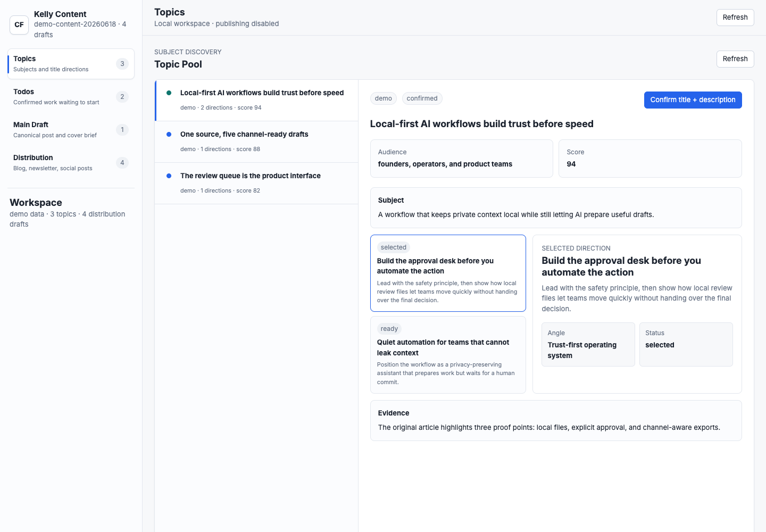Click the Refresh button in top header
Image resolution: width=766 pixels, height=532 pixels.
735,18
